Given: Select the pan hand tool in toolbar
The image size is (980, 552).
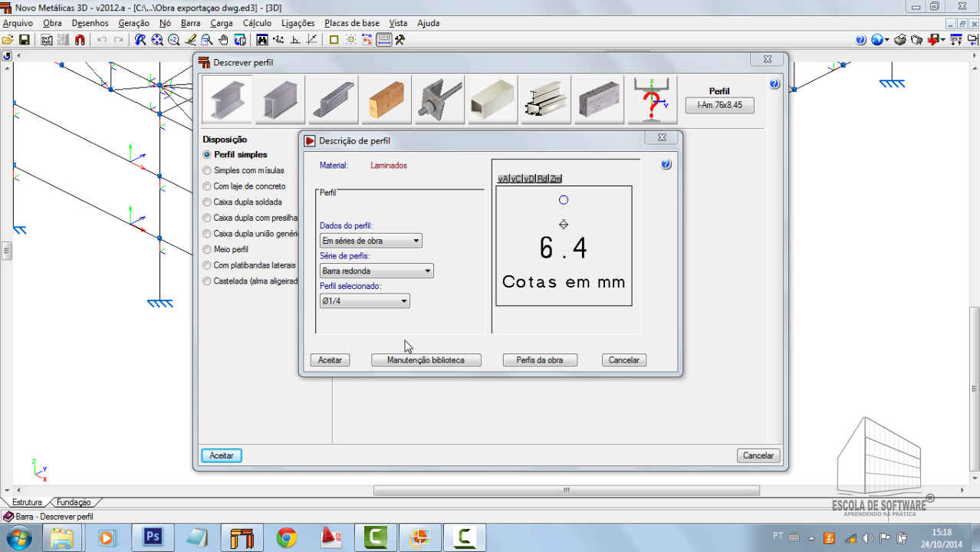Looking at the screenshot, I should point(223,40).
